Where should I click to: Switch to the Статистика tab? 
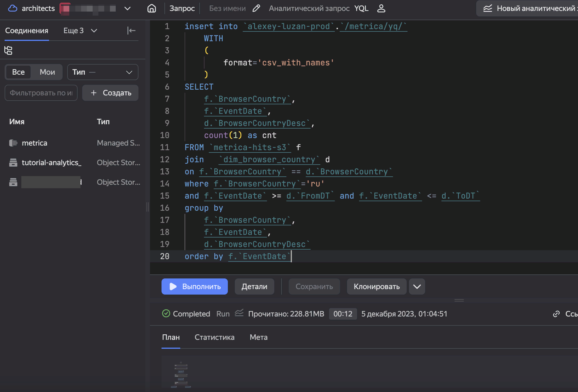214,337
